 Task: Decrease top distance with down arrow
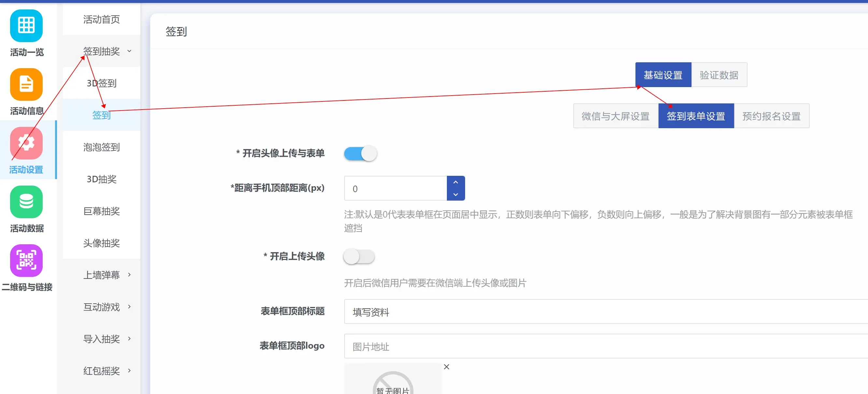pos(456,195)
